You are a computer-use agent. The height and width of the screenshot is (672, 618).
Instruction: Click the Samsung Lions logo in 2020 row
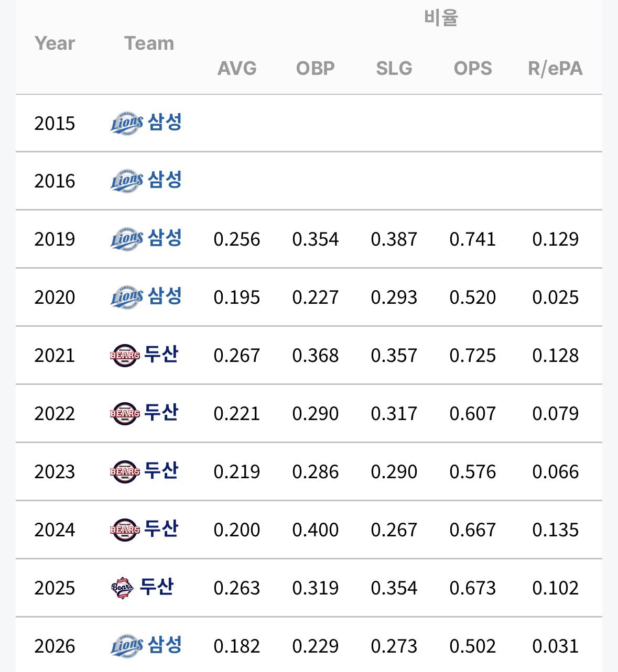coord(127,298)
